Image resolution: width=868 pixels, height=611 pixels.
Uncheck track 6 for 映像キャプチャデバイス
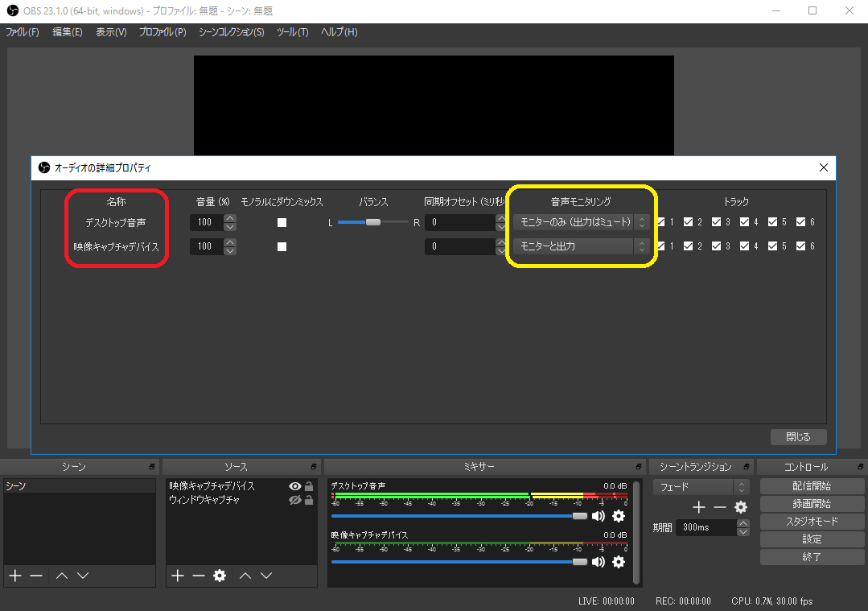[800, 246]
